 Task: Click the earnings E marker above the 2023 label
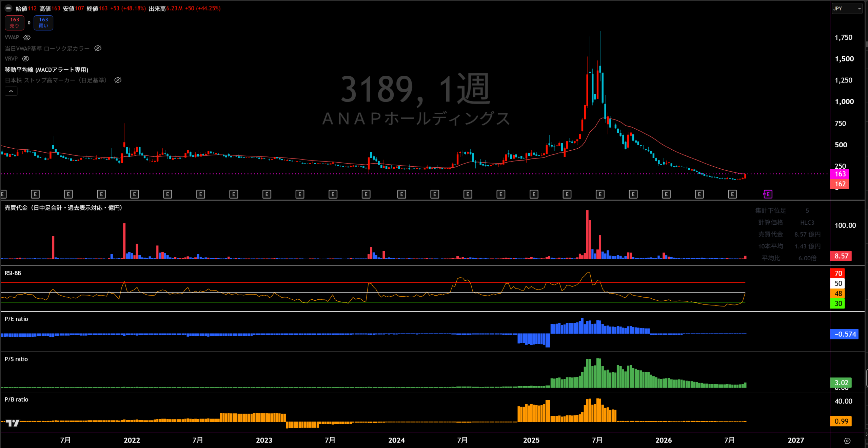[267, 194]
